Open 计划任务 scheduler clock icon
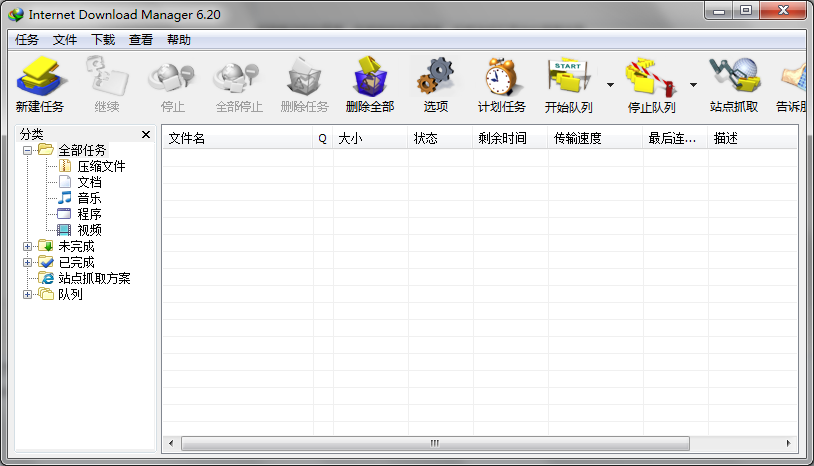The width and height of the screenshot is (814, 466). coord(501,77)
